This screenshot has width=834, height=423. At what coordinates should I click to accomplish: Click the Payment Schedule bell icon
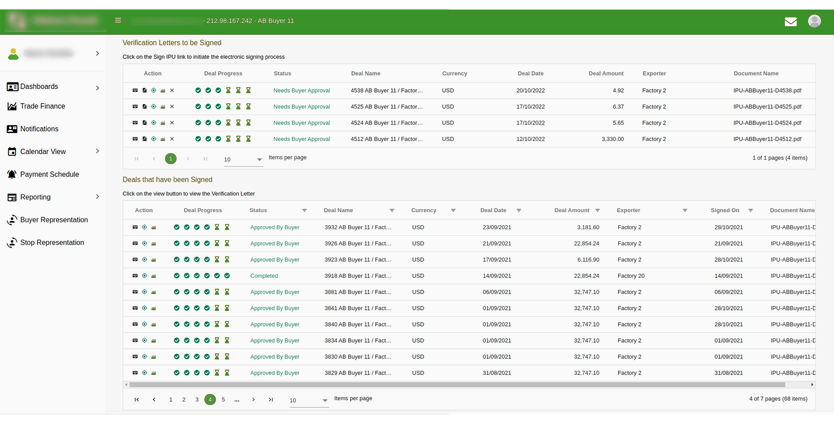pyautogui.click(x=12, y=174)
